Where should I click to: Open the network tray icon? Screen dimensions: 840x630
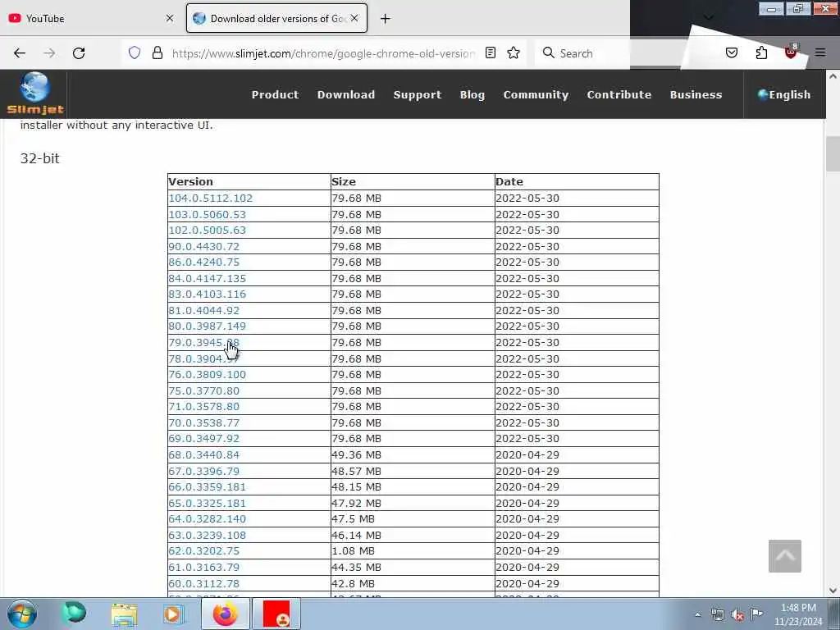click(717, 614)
